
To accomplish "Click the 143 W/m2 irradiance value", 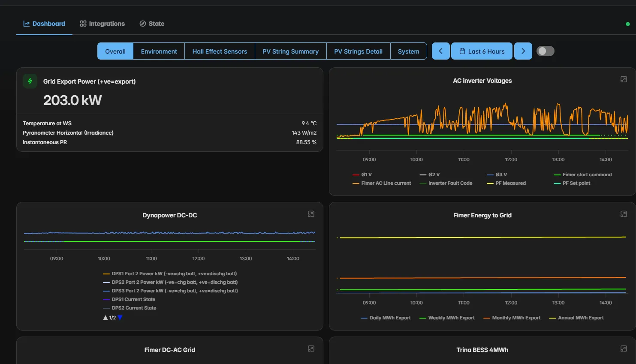I will 304,133.
